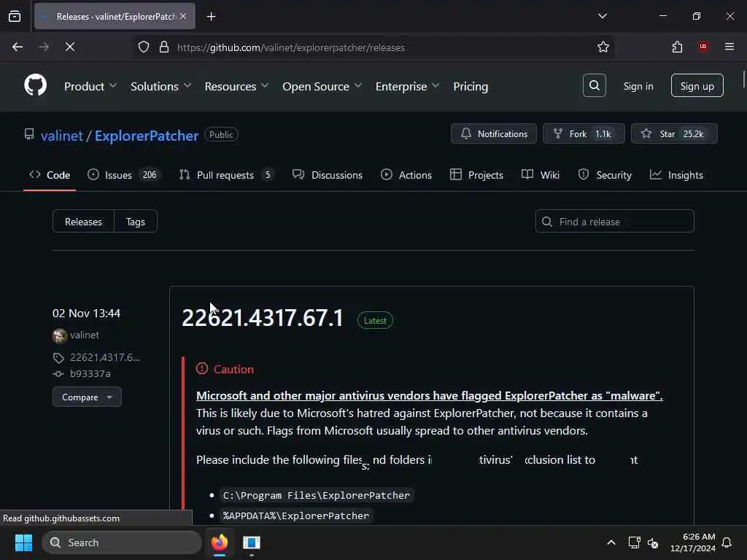The height and width of the screenshot is (560, 747).
Task: Open the Wiki tab
Action: (541, 175)
